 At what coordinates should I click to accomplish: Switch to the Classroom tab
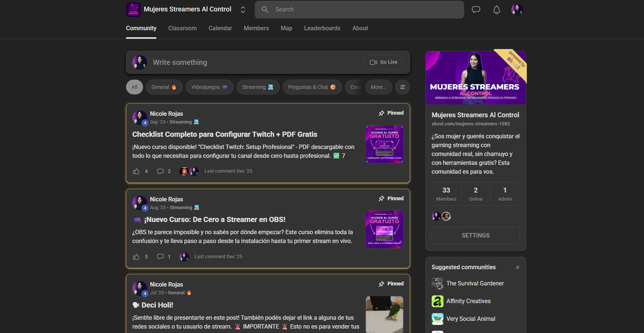pyautogui.click(x=182, y=28)
